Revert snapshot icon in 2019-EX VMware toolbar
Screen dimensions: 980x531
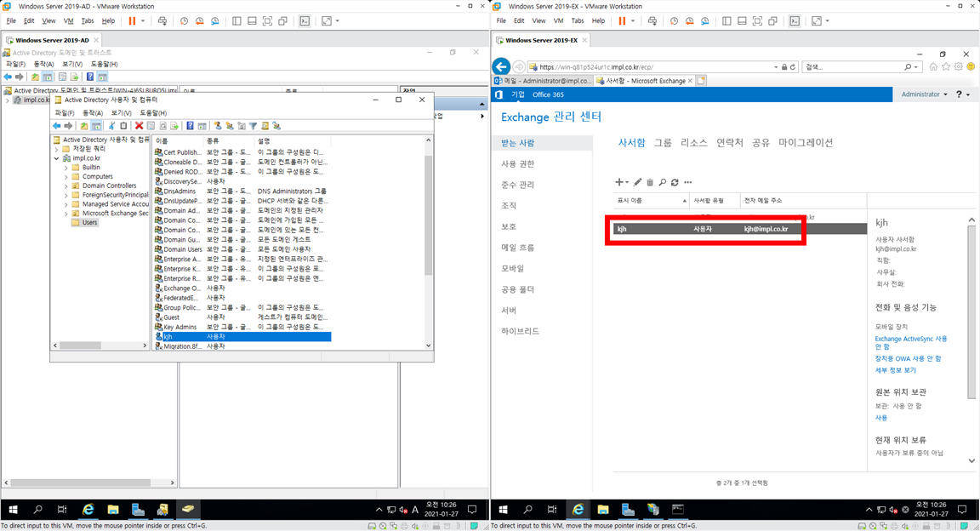tap(689, 20)
